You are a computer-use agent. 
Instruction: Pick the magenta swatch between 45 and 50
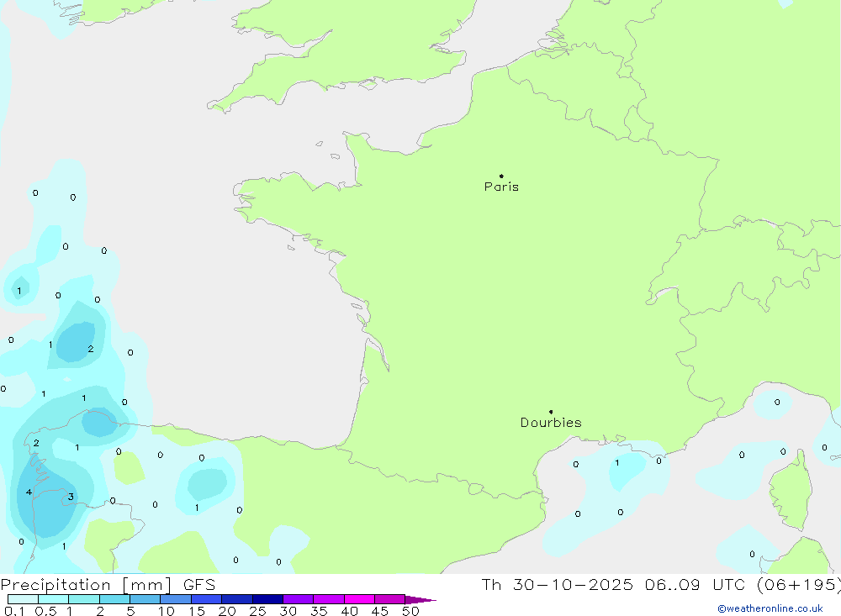[x=389, y=599]
